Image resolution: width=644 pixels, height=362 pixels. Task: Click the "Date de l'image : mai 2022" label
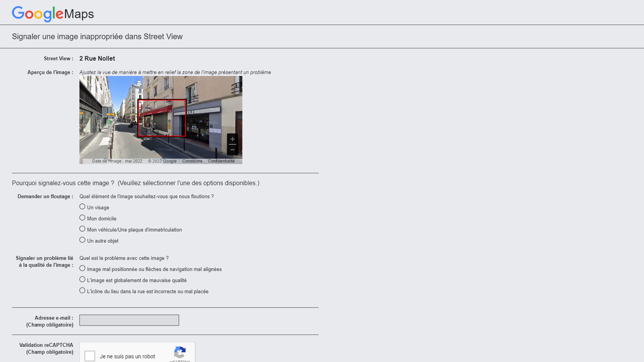click(x=117, y=161)
